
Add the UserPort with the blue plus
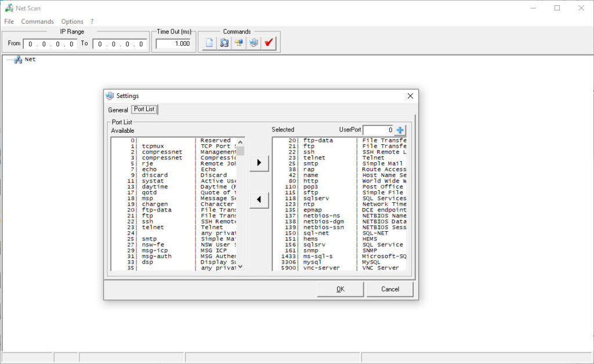pos(400,130)
